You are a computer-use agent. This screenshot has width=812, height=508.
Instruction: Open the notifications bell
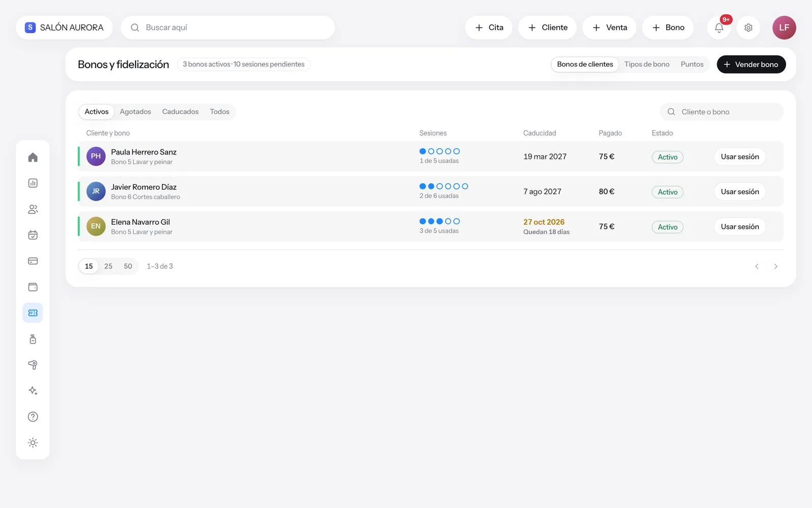click(719, 27)
